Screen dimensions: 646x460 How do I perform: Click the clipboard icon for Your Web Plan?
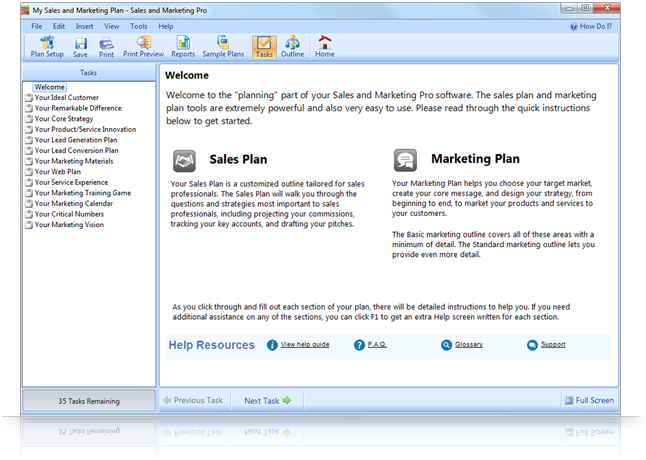(29, 172)
